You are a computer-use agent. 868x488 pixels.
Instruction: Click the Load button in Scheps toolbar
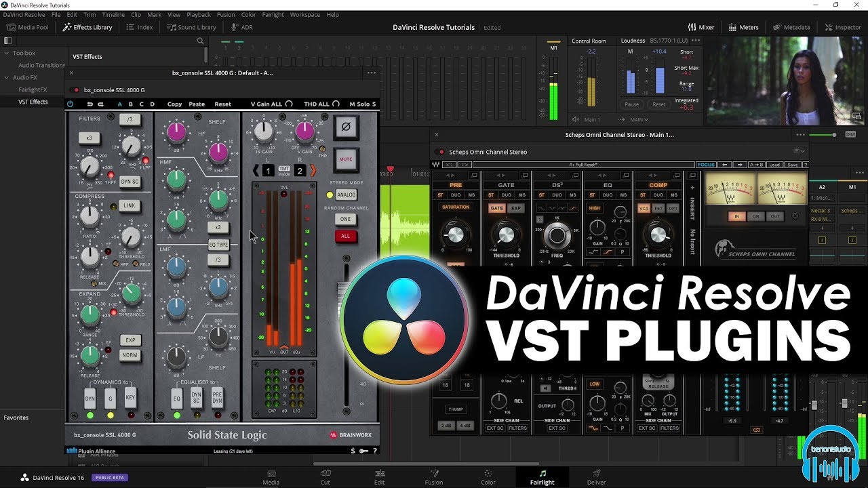[774, 165]
